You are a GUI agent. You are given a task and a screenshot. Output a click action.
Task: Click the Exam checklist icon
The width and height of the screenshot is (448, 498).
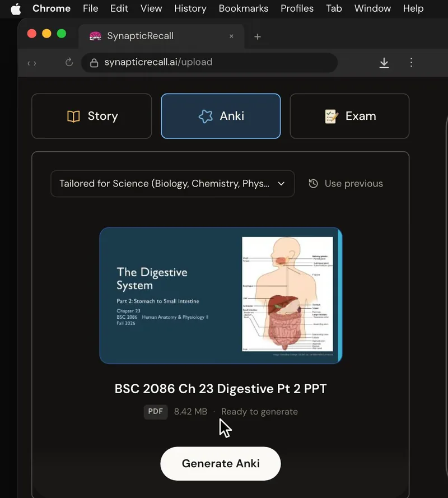click(332, 117)
